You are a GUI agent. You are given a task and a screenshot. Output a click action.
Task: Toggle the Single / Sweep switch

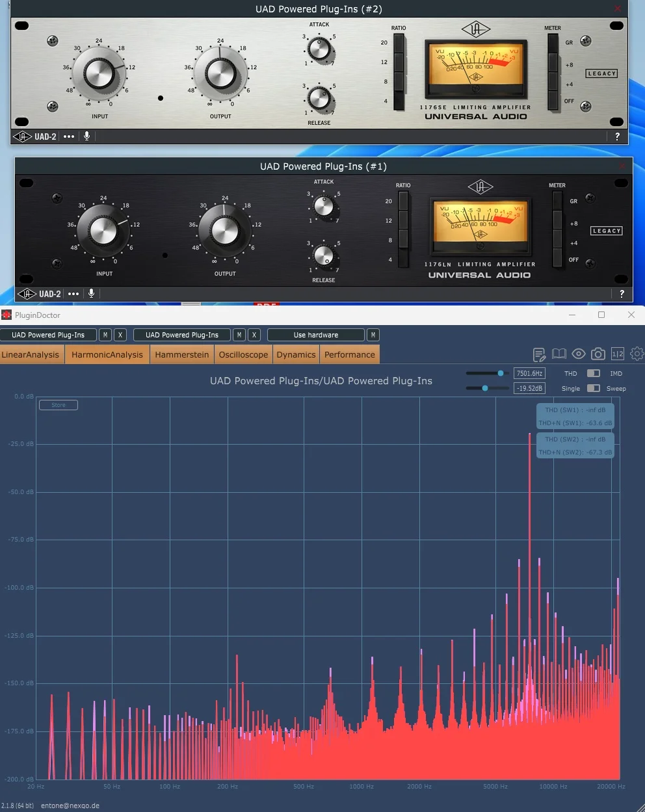593,388
